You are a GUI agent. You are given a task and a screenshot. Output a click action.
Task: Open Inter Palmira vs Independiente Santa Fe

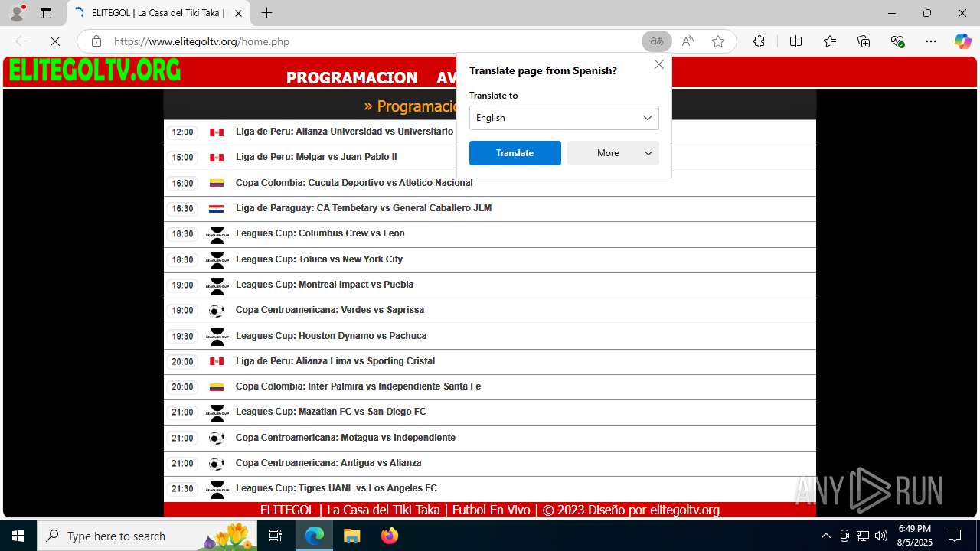point(358,386)
